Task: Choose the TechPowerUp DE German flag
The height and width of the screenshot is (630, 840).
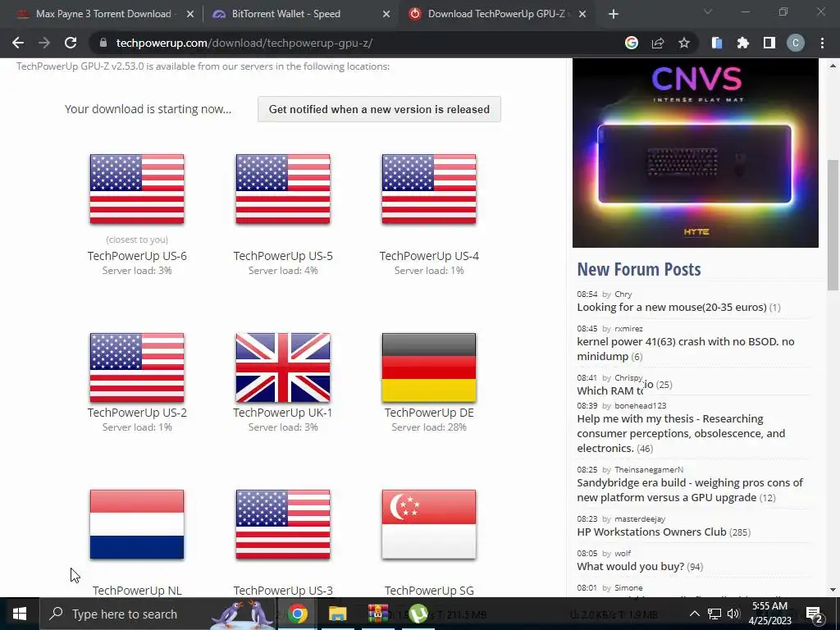Action: [x=429, y=367]
